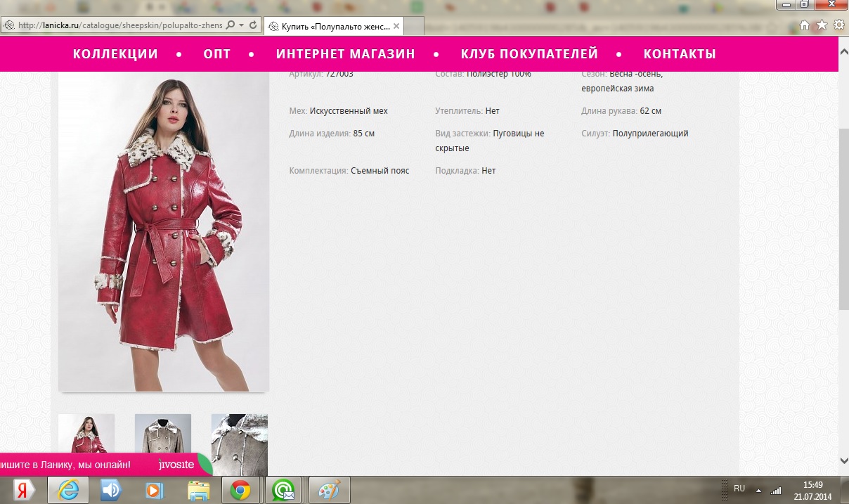The height and width of the screenshot is (504, 849).
Task: Open browser Tools gear icon
Action: 838,25
